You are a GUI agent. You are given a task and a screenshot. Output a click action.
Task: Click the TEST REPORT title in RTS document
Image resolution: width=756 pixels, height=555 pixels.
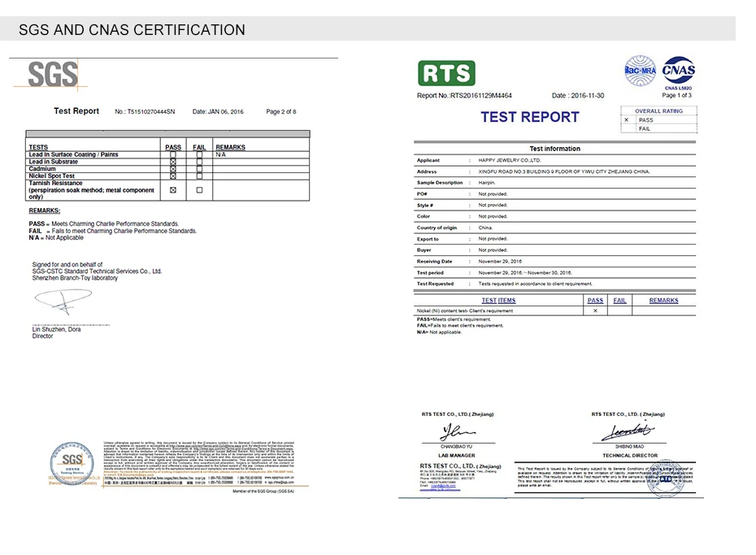click(x=529, y=117)
